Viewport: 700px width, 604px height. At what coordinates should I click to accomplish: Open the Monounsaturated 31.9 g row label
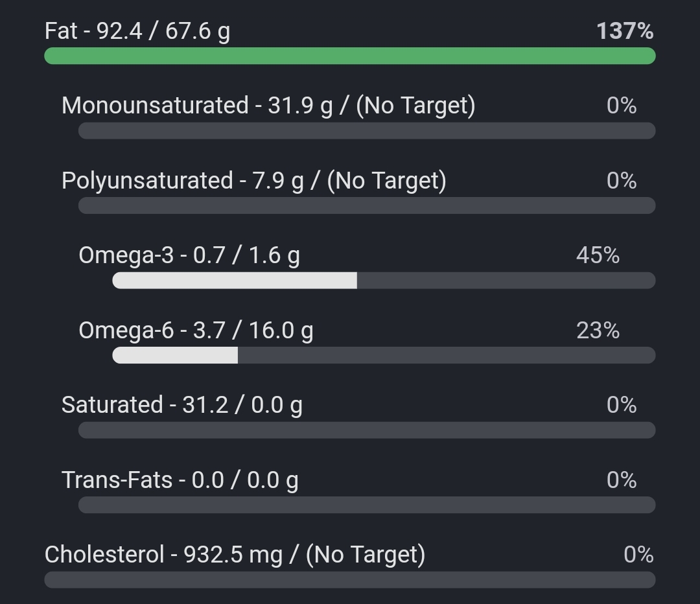tap(268, 105)
